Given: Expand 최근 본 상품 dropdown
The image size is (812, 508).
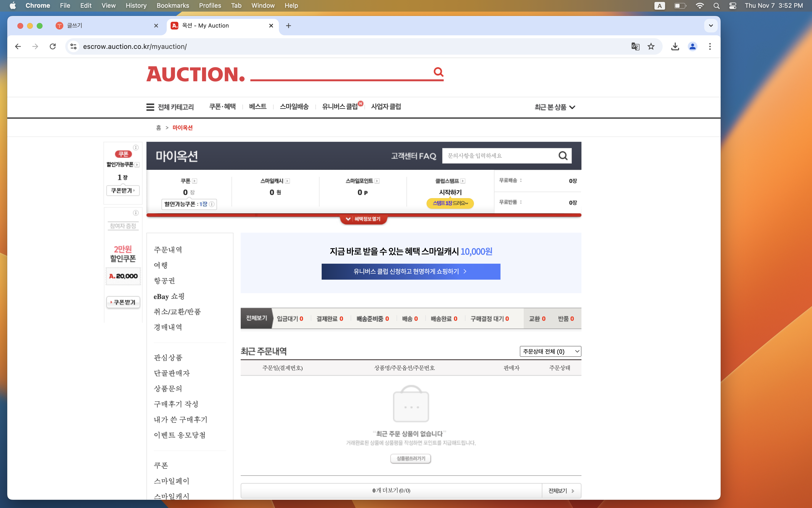Looking at the screenshot, I should (x=555, y=107).
